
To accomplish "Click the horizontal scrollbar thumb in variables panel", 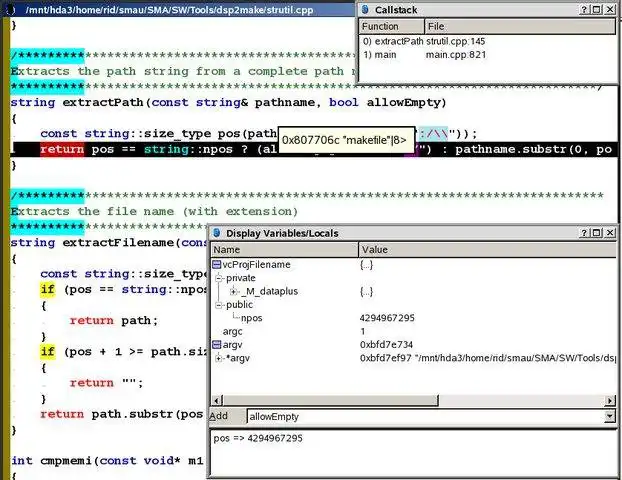I will (330, 400).
